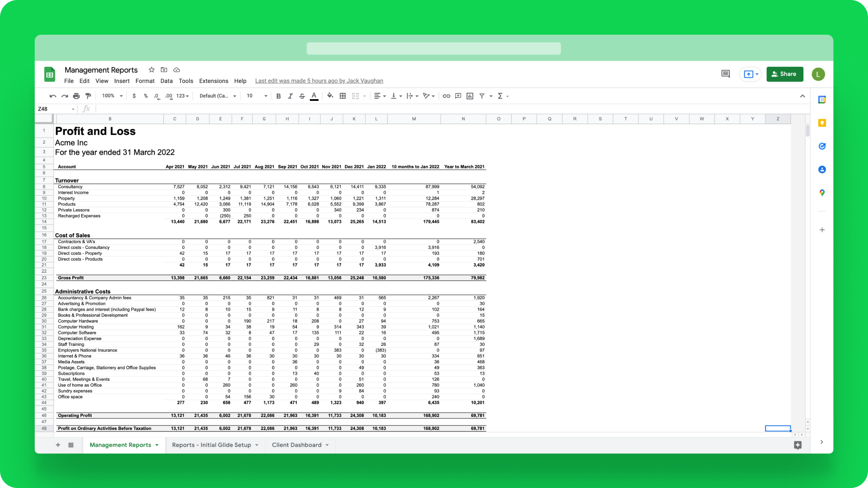This screenshot has height=488, width=868.
Task: Open the last edit history link
Action: 319,81
